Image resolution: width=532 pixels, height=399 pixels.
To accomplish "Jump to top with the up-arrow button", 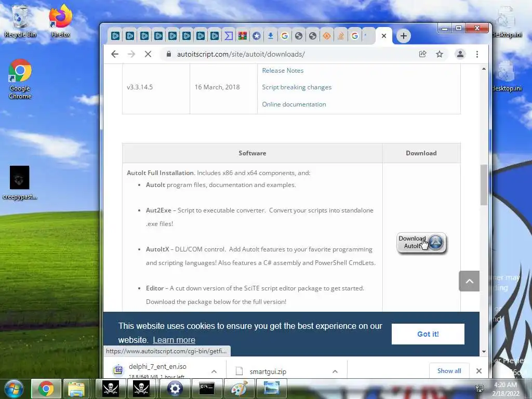I will tap(469, 281).
